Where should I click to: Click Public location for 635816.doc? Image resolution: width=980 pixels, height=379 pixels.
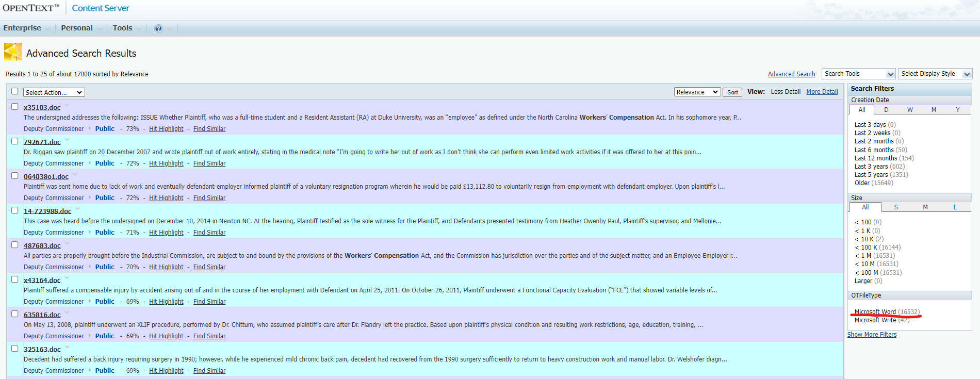coord(105,336)
